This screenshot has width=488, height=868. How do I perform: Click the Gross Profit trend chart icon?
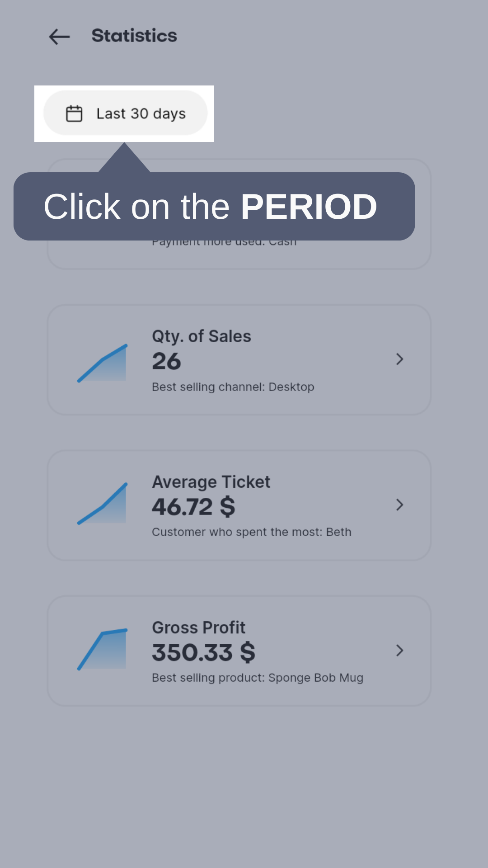coord(102,649)
